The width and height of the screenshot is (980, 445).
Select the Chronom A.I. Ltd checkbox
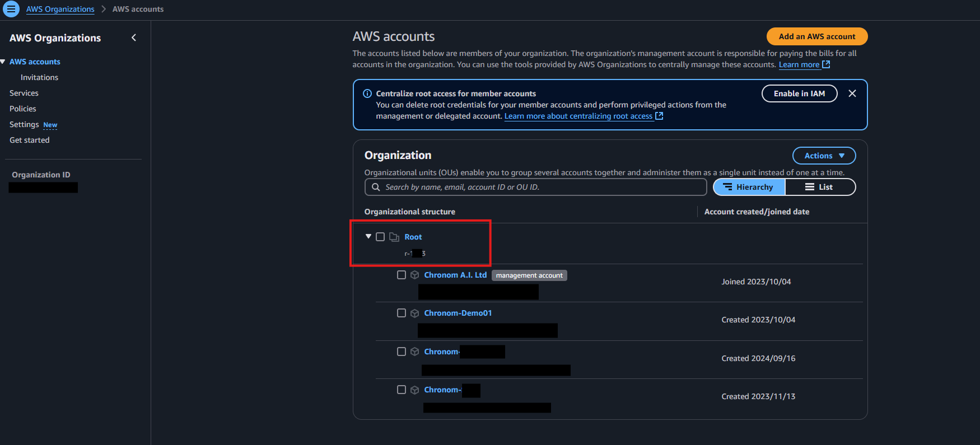402,275
